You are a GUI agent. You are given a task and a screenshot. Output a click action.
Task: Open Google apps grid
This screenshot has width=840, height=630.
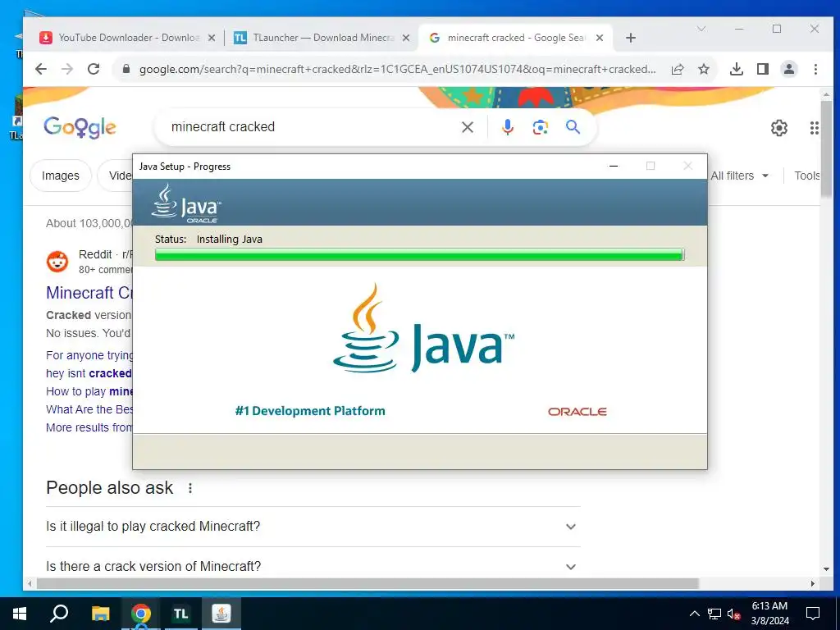(815, 127)
